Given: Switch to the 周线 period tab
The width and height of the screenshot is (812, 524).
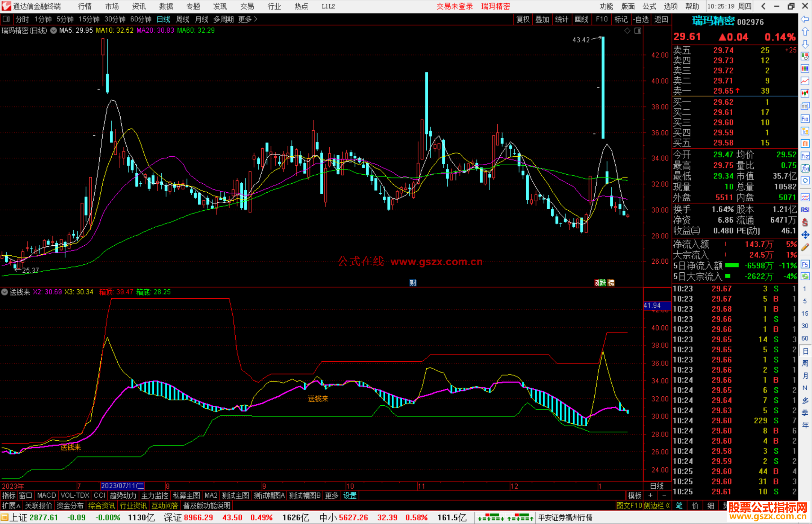Looking at the screenshot, I should click(x=183, y=19).
